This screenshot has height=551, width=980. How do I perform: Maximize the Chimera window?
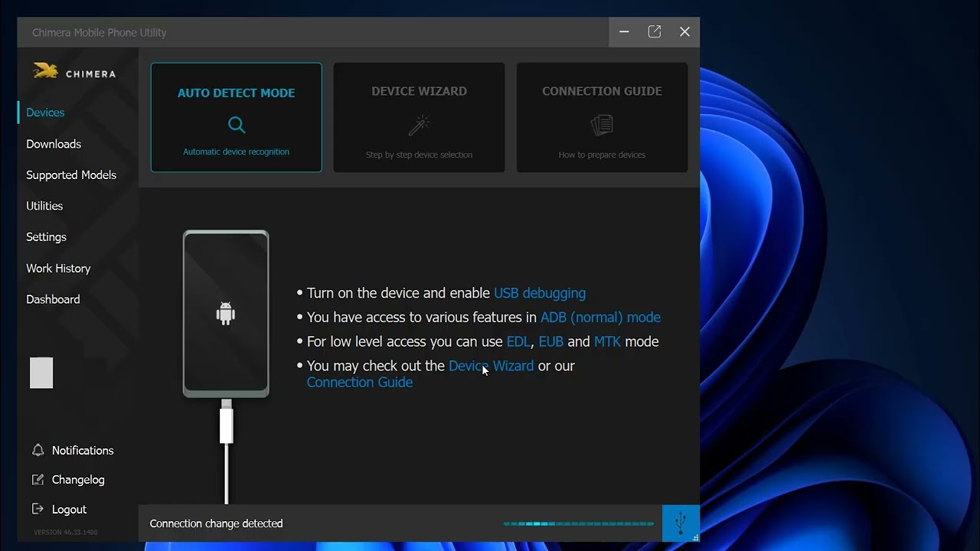(655, 32)
